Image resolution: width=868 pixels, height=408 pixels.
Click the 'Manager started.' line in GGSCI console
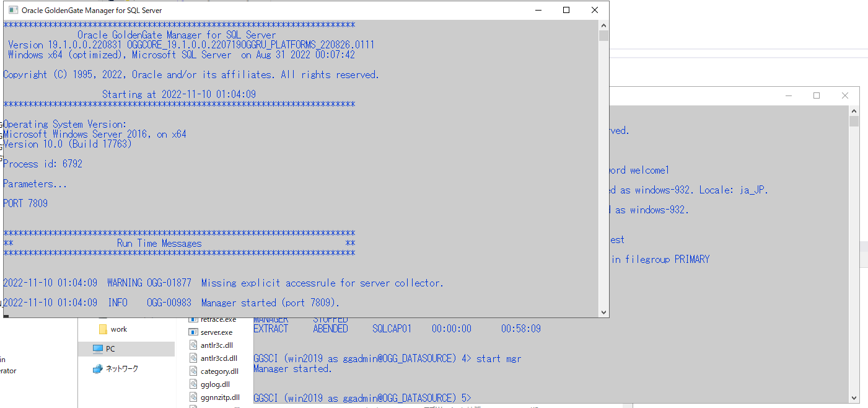[x=292, y=368]
